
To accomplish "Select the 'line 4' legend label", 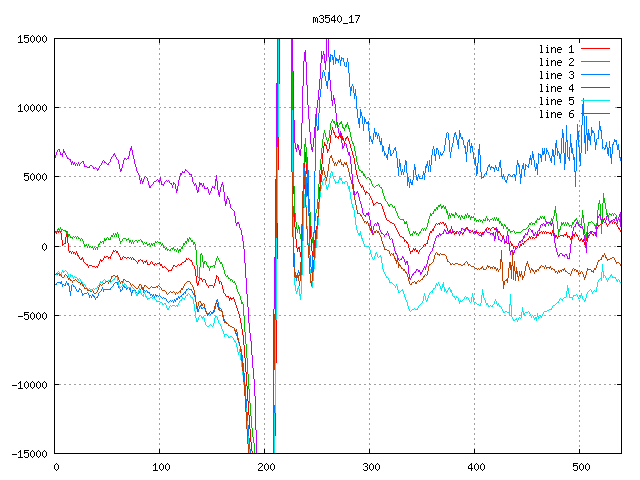I will click(556, 89).
